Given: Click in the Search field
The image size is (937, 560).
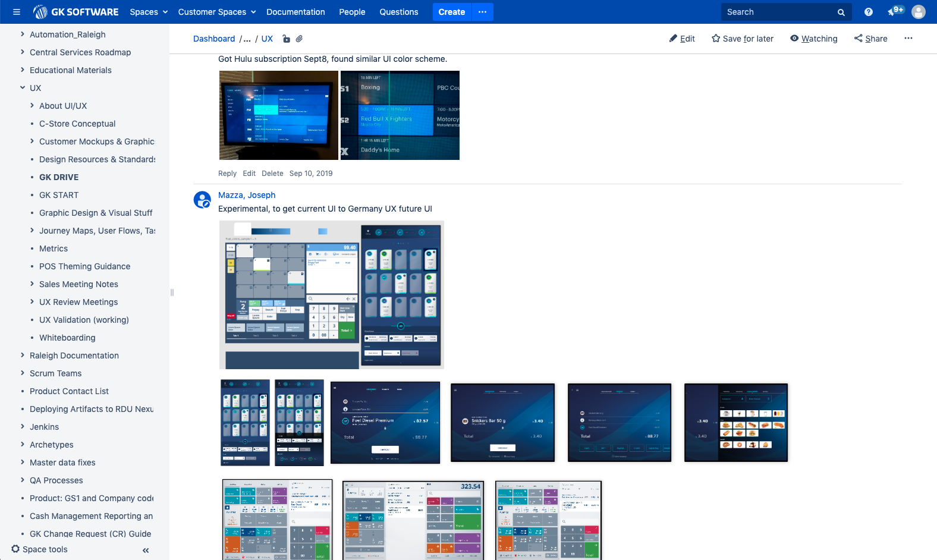Looking at the screenshot, I should pyautogui.click(x=779, y=12).
